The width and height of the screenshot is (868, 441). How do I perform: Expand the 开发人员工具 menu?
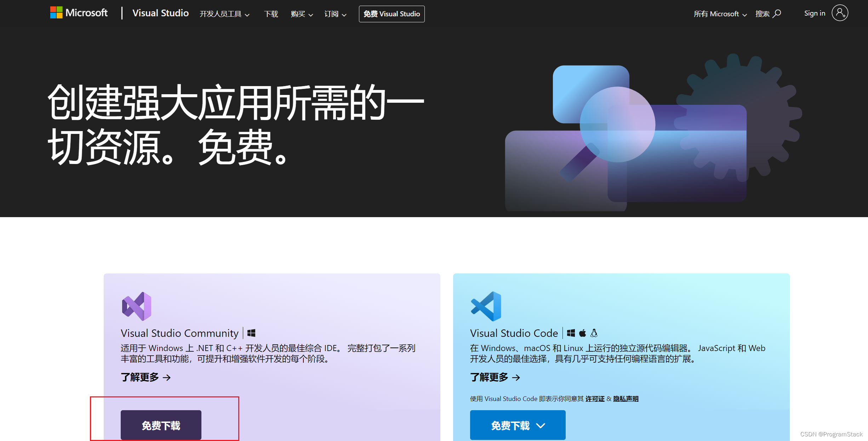tap(224, 14)
